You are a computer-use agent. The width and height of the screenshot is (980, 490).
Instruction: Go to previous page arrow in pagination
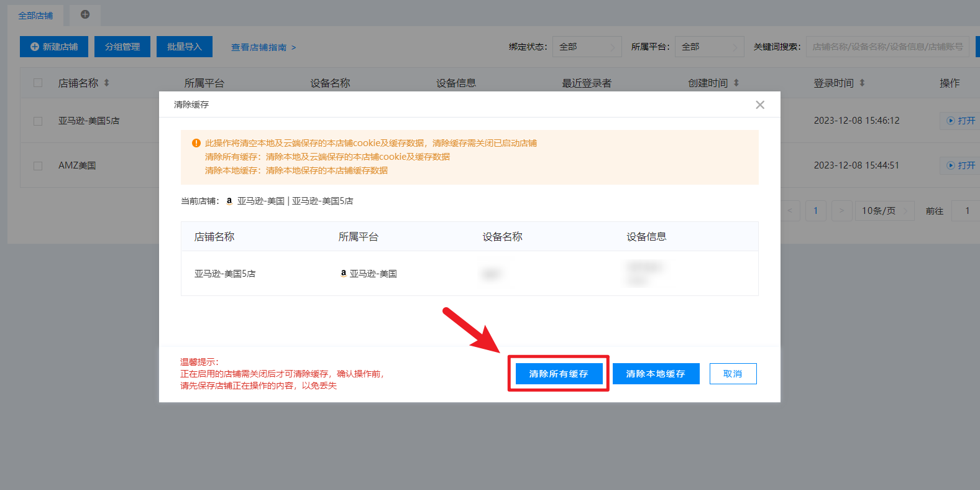tap(790, 211)
